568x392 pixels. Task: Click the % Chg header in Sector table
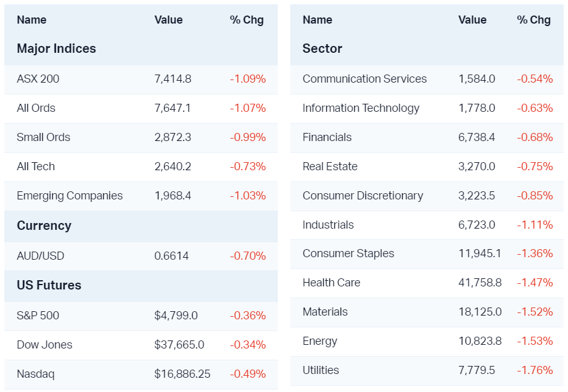[533, 20]
